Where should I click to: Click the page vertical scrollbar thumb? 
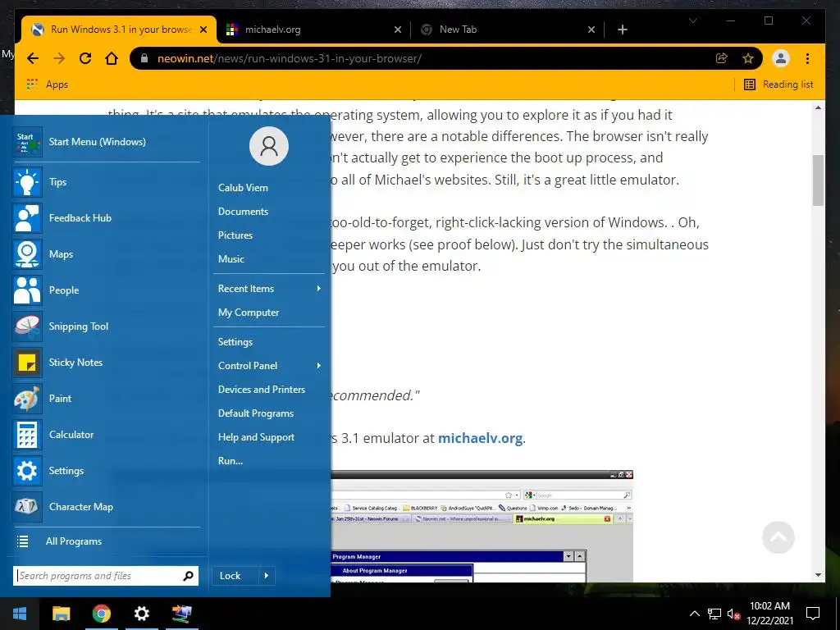[818, 180]
